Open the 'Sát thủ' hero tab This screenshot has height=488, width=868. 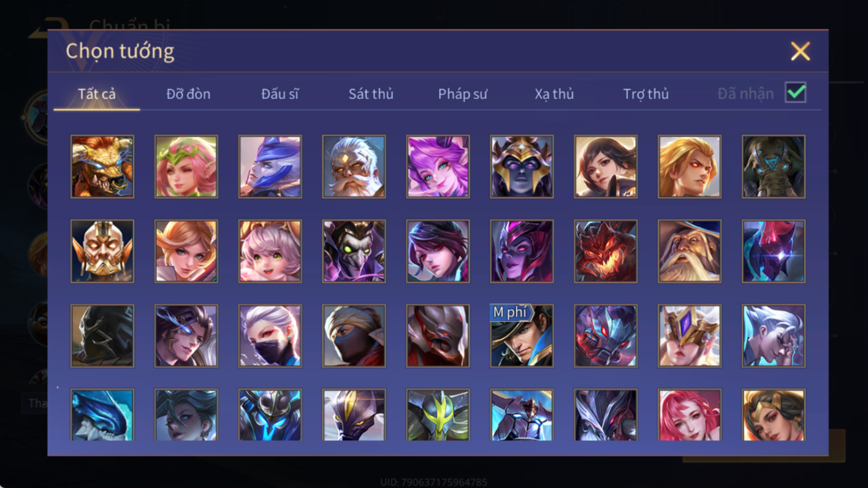[x=371, y=94]
